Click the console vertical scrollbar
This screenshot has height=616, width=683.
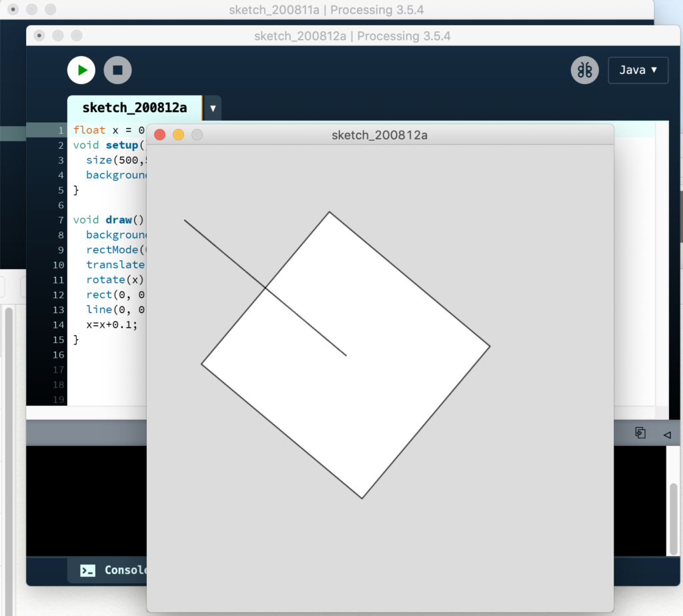[673, 514]
